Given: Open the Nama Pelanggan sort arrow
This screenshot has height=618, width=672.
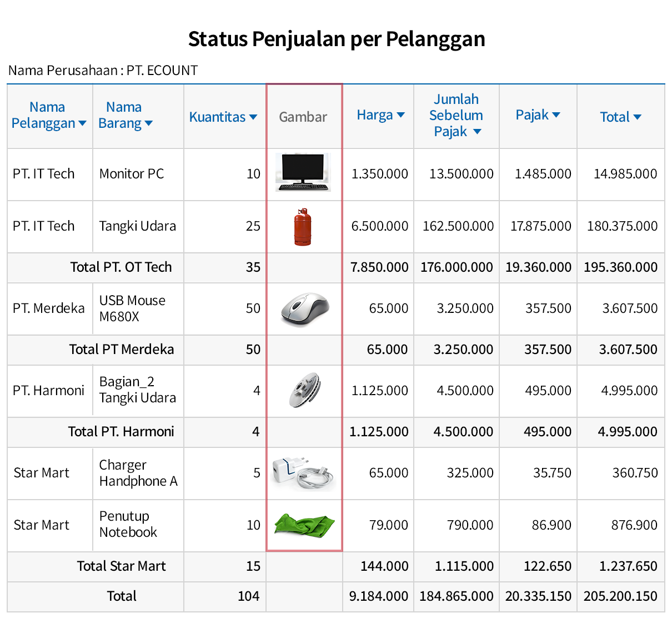Looking at the screenshot, I should [82, 124].
